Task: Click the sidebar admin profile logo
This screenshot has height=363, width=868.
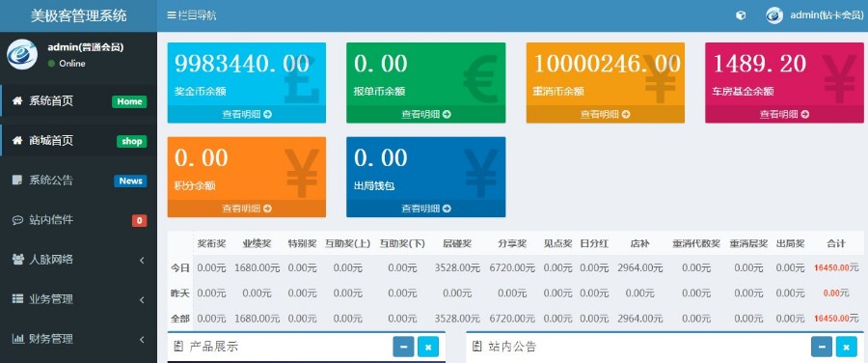Action: tap(21, 54)
